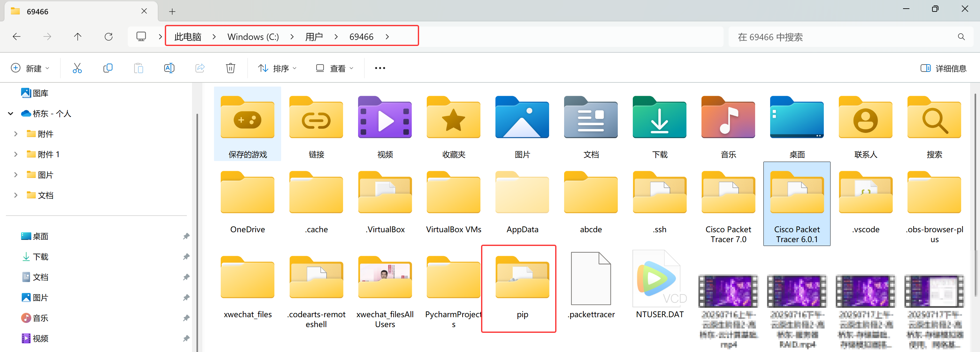This screenshot has height=352, width=980.
Task: Click the Cut scissors icon in toolbar
Action: click(77, 68)
